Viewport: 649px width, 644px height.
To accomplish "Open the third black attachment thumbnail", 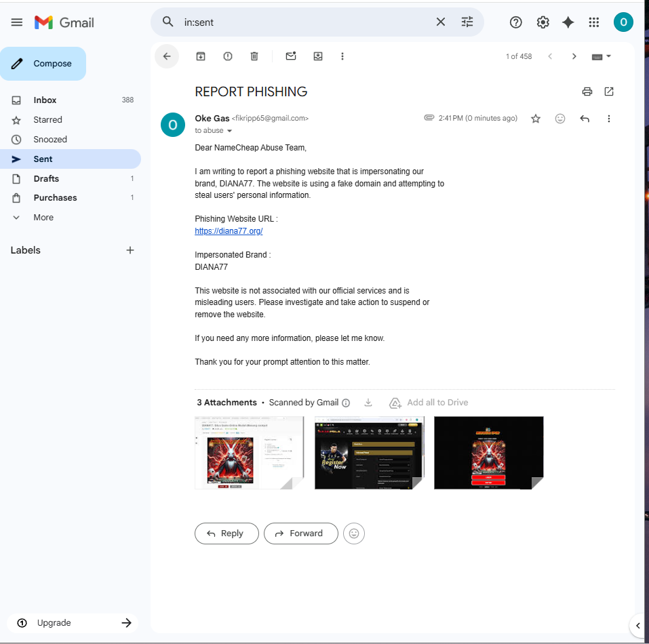I will [x=488, y=453].
